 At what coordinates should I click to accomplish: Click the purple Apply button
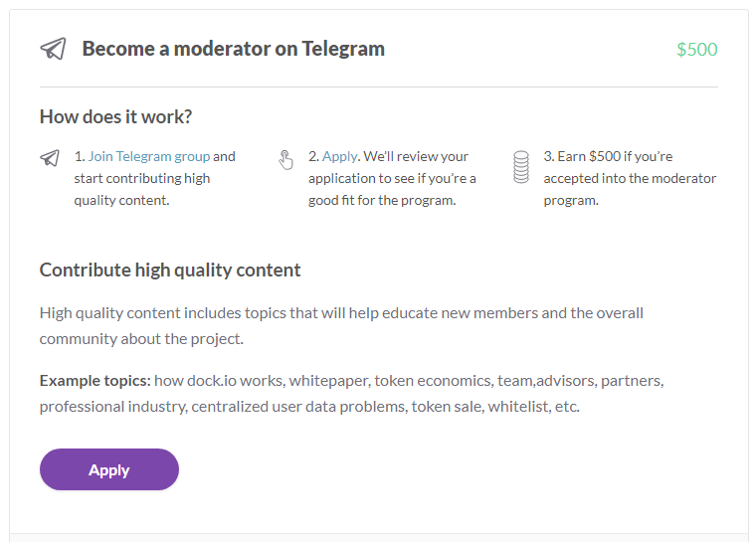109,469
